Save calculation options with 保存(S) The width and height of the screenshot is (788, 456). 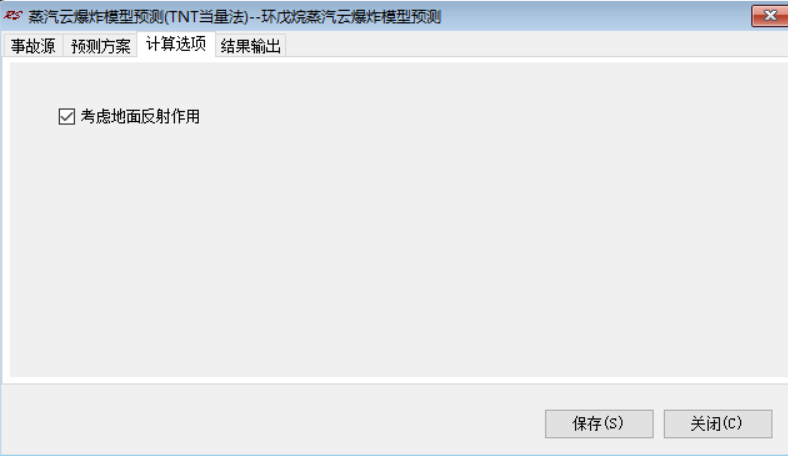(599, 423)
